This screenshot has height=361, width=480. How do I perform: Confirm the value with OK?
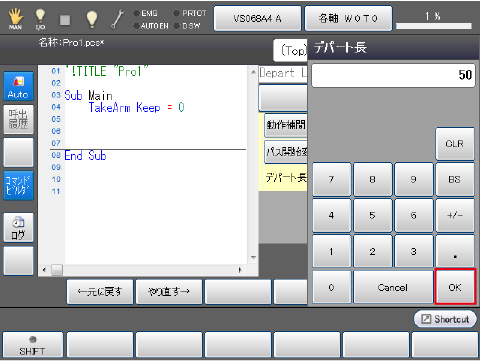click(455, 287)
